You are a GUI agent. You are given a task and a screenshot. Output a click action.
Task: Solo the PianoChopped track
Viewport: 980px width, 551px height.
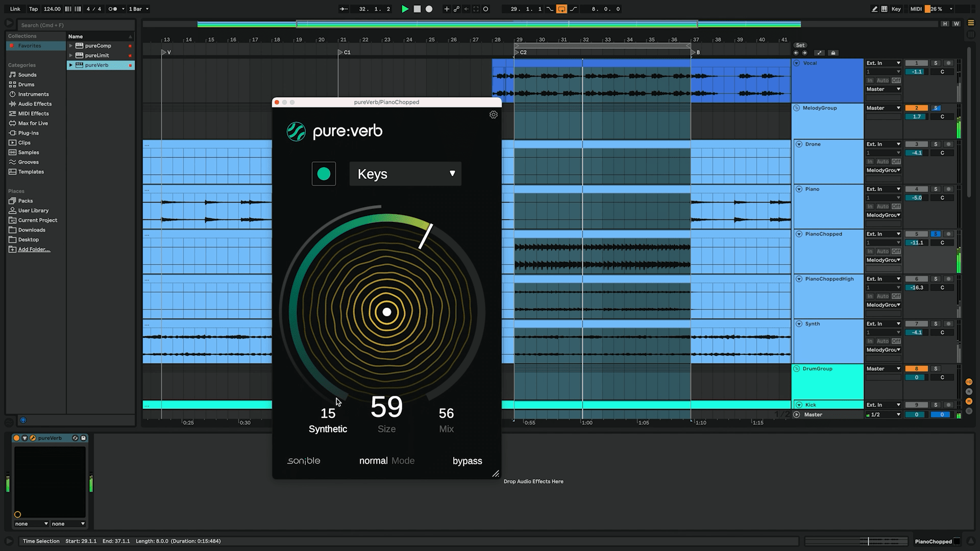point(936,234)
